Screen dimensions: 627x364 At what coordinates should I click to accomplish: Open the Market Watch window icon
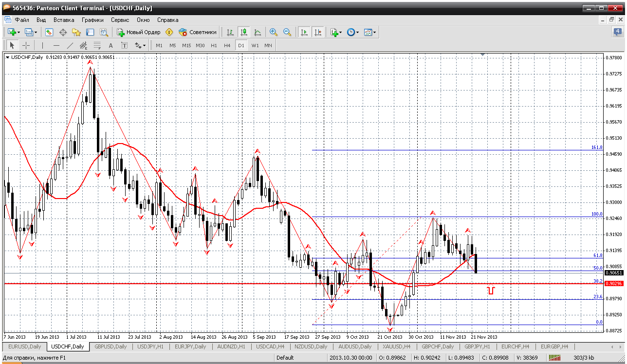[49, 32]
